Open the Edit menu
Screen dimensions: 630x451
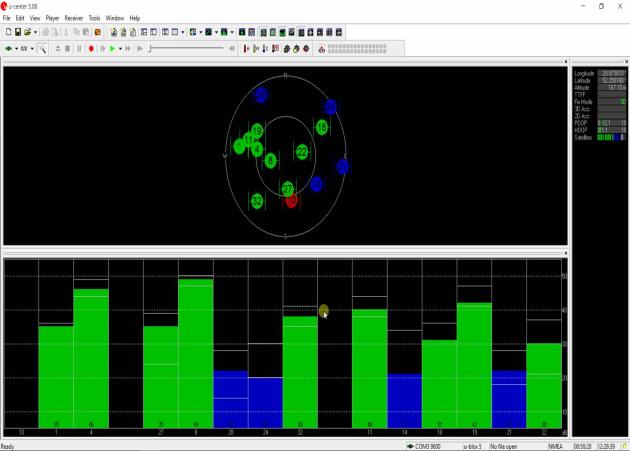[x=20, y=18]
